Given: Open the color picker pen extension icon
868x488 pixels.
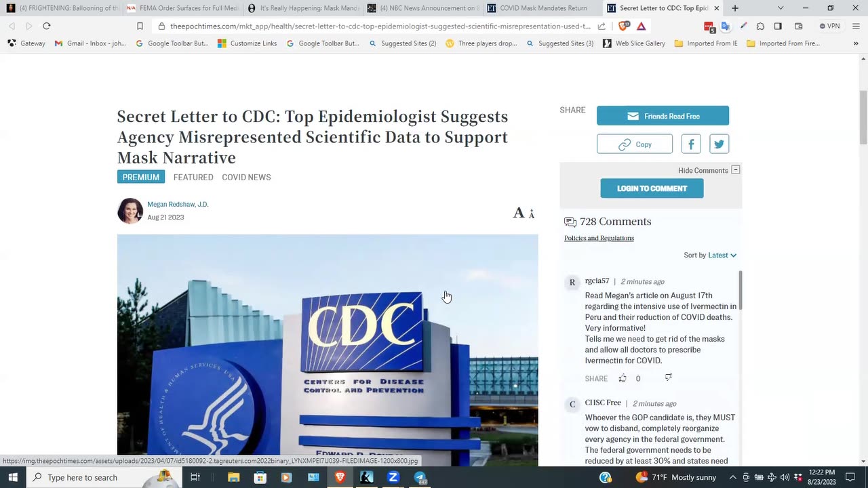Looking at the screenshot, I should 743,26.
